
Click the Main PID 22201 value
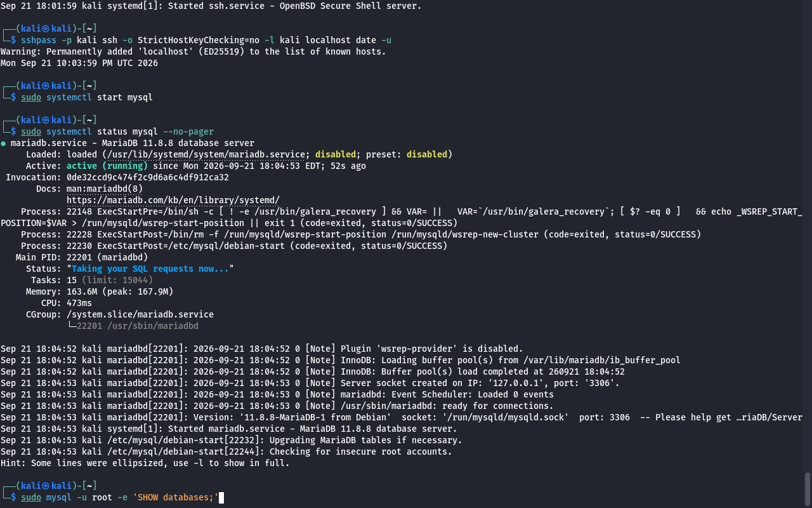tap(107, 257)
